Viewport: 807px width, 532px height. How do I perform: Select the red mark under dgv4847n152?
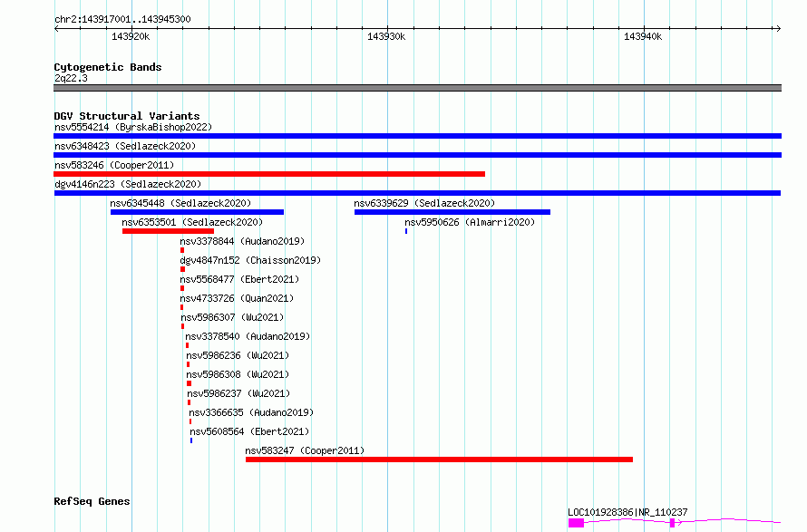tap(182, 269)
